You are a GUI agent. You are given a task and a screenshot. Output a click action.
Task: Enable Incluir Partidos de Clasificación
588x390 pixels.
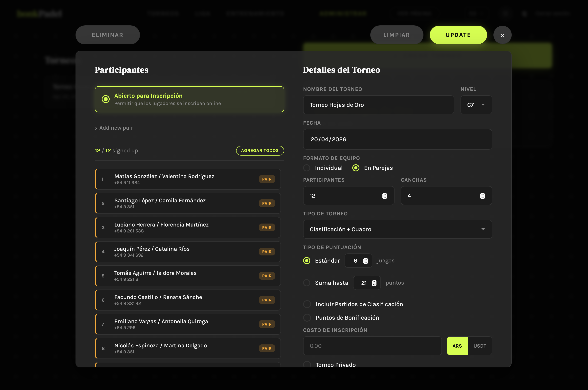(x=307, y=304)
